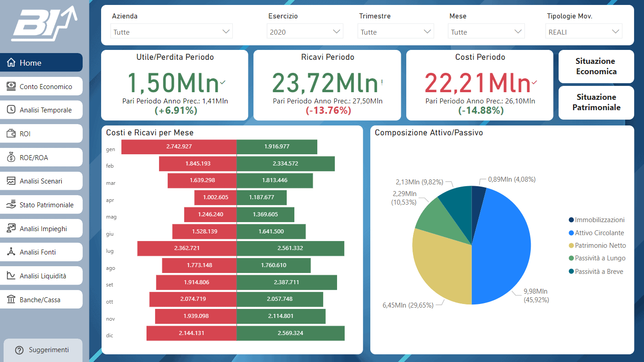Select the Immobilizzazioni legend swatch
The height and width of the screenshot is (362, 644).
coord(571,220)
